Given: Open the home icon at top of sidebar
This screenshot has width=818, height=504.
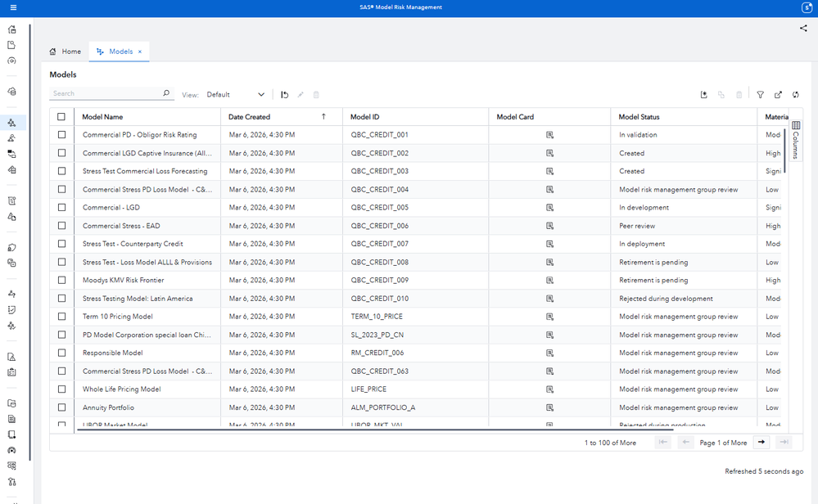Looking at the screenshot, I should (11, 29).
